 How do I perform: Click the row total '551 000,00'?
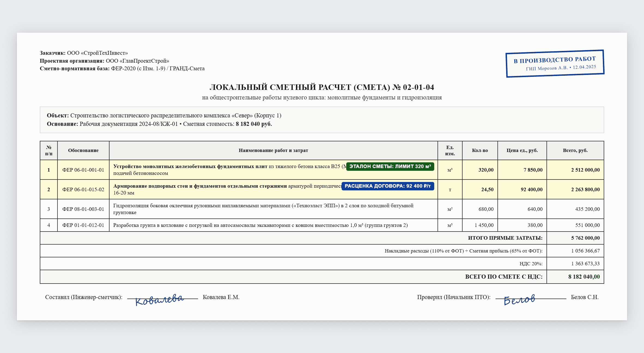[x=587, y=225]
